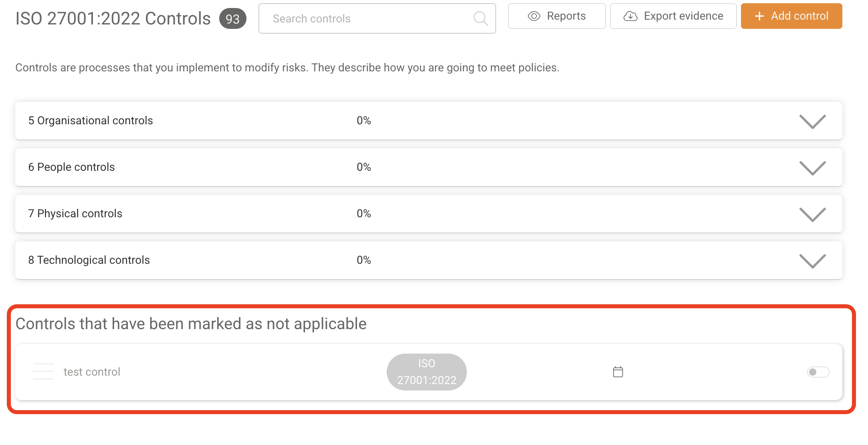Image resolution: width=868 pixels, height=445 pixels.
Task: Click the drag handle beside test control
Action: pos(43,371)
